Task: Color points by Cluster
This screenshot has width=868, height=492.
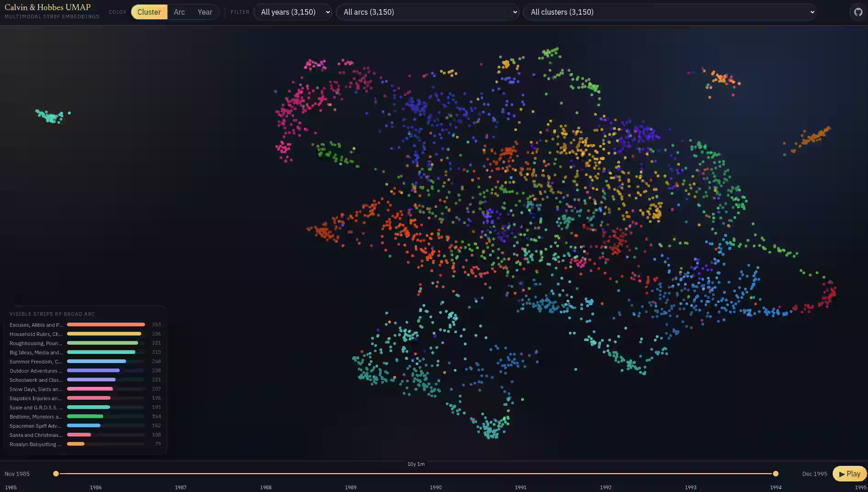Action: (149, 12)
